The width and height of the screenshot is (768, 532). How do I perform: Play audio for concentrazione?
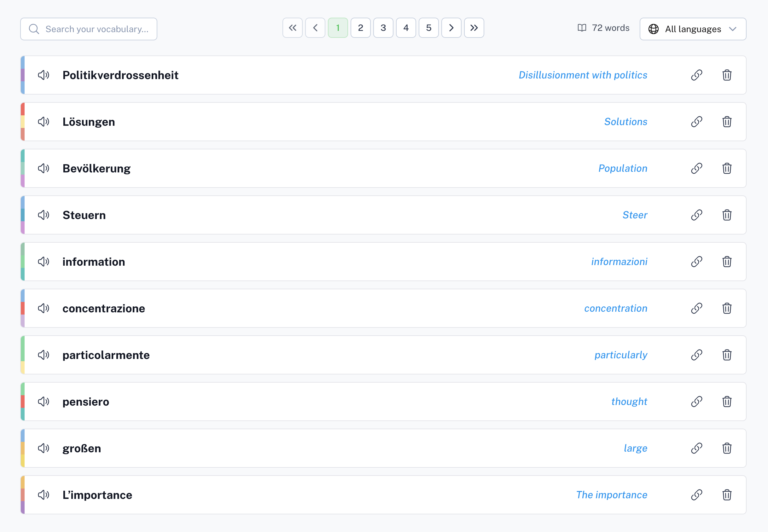tap(44, 308)
